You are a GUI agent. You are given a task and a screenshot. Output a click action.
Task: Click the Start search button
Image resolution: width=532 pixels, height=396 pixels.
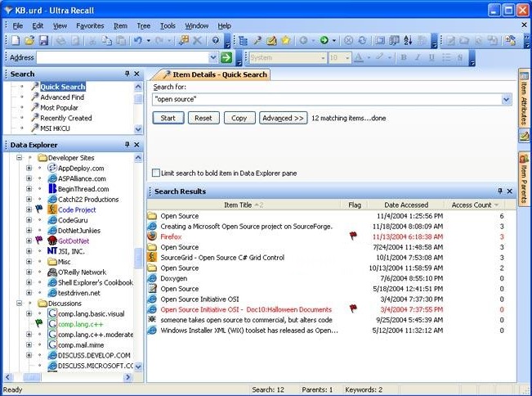pos(168,118)
